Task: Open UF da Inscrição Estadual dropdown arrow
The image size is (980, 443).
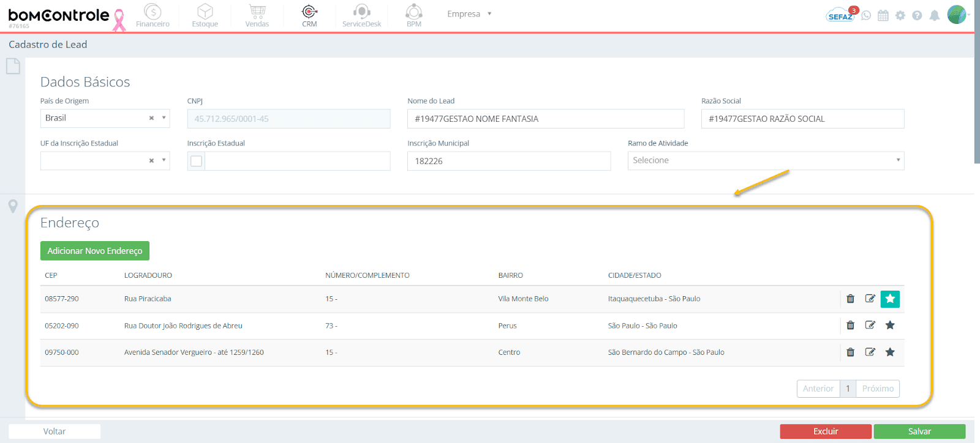Action: coord(164,160)
